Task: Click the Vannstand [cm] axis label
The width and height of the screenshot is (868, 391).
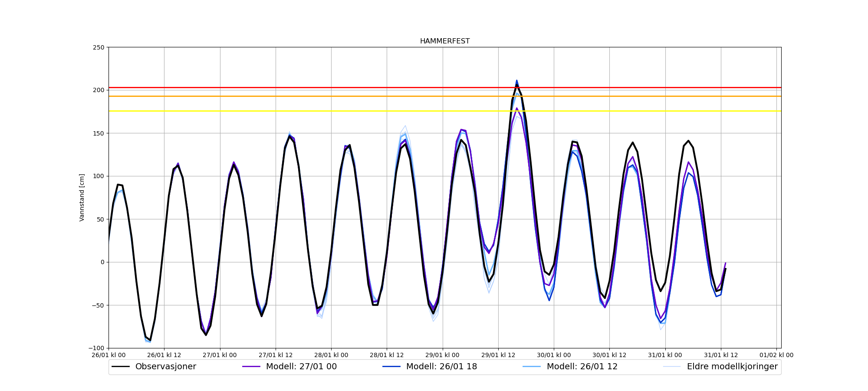Action: tap(82, 198)
